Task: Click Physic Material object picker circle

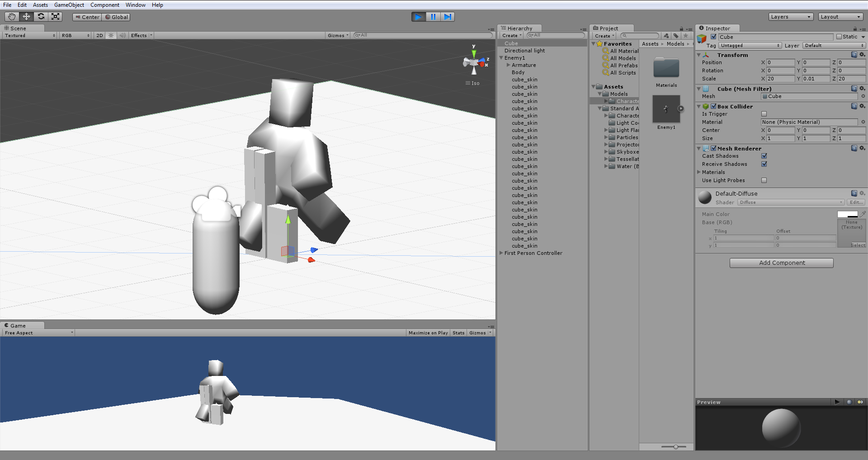Action: 863,122
